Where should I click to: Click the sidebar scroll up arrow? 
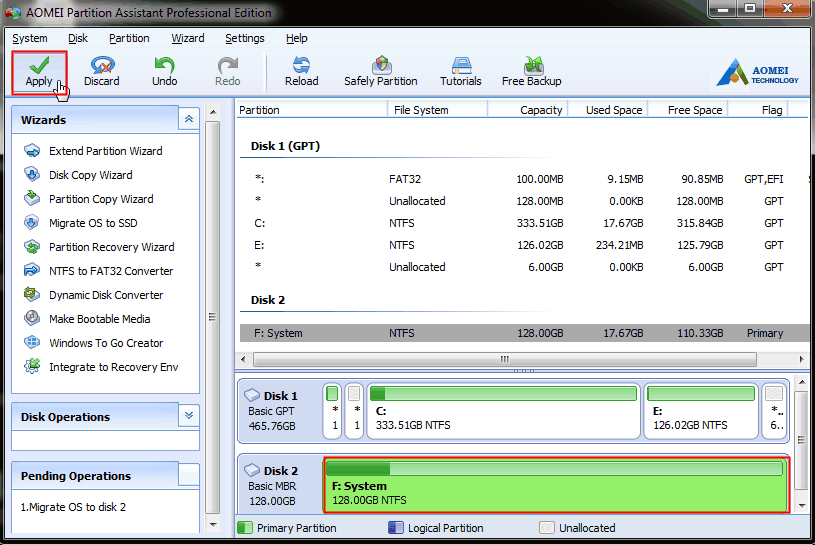coord(213,112)
